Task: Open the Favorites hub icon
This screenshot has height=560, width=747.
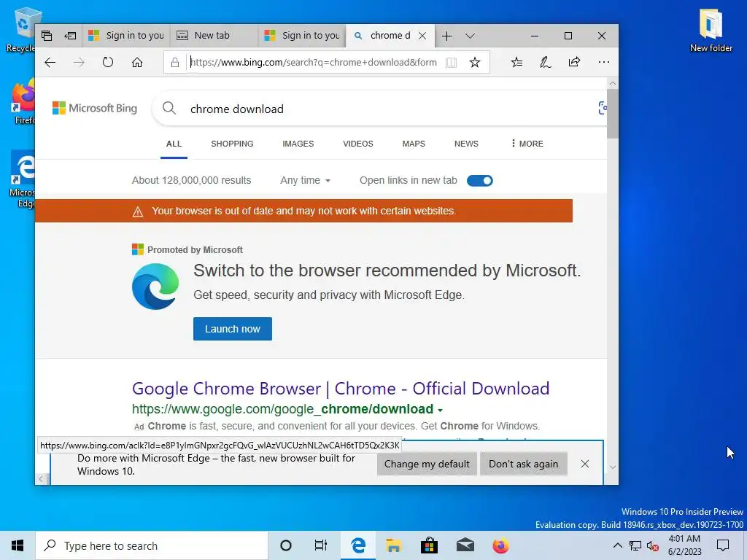Action: point(517,62)
